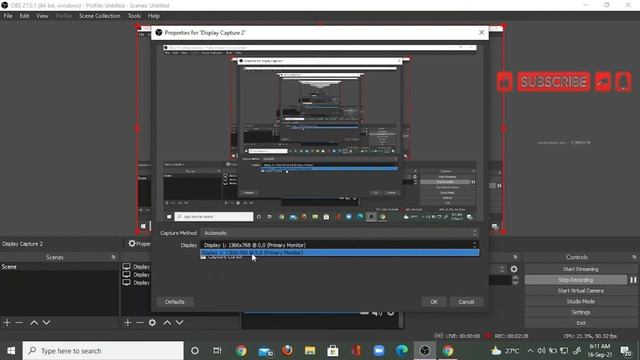This screenshot has width=640, height=360.
Task: Show hidden system tray icons
Action: [530, 351]
